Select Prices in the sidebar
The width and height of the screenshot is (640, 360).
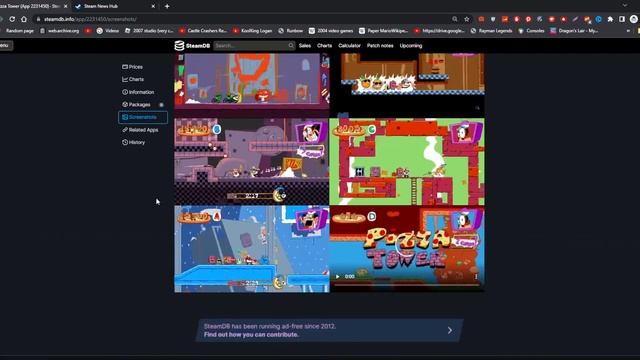coord(133,67)
